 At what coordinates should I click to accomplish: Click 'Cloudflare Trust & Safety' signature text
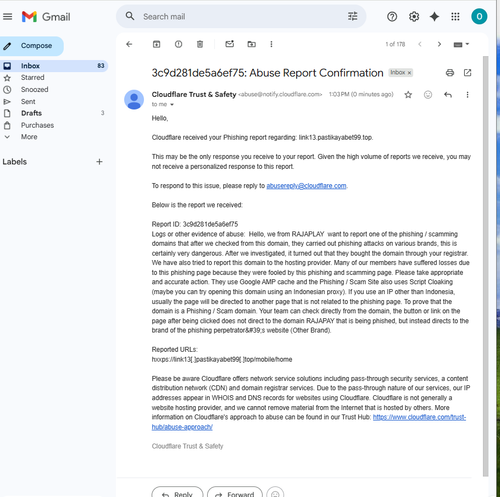click(x=187, y=446)
